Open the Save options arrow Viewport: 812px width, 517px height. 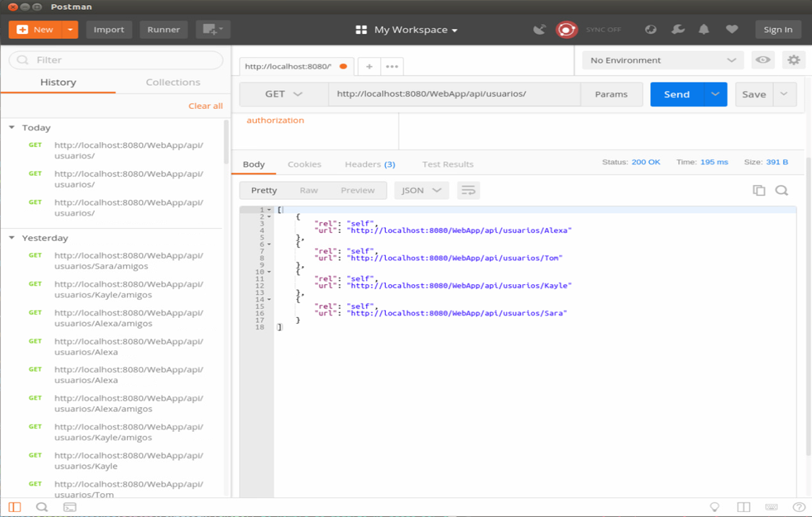(784, 94)
